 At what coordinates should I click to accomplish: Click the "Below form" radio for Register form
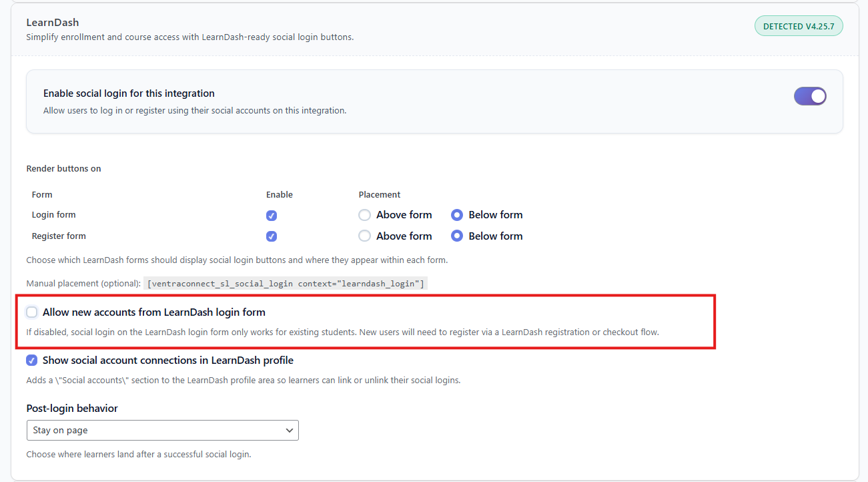coord(456,235)
